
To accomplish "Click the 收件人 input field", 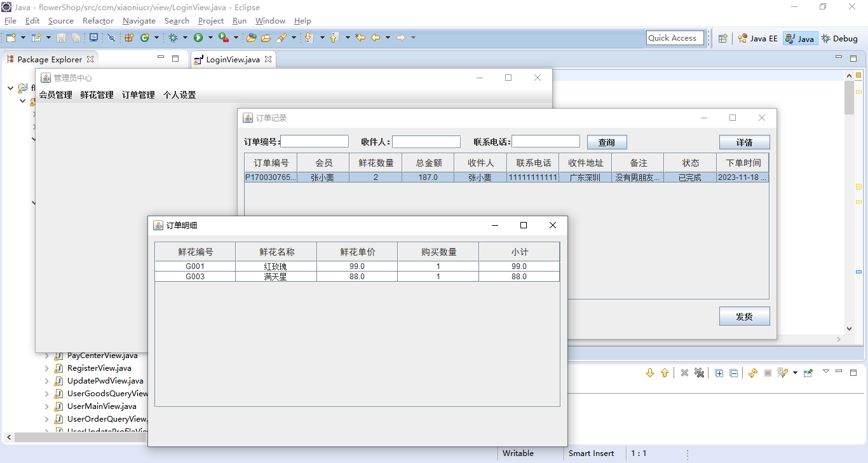I will [426, 142].
